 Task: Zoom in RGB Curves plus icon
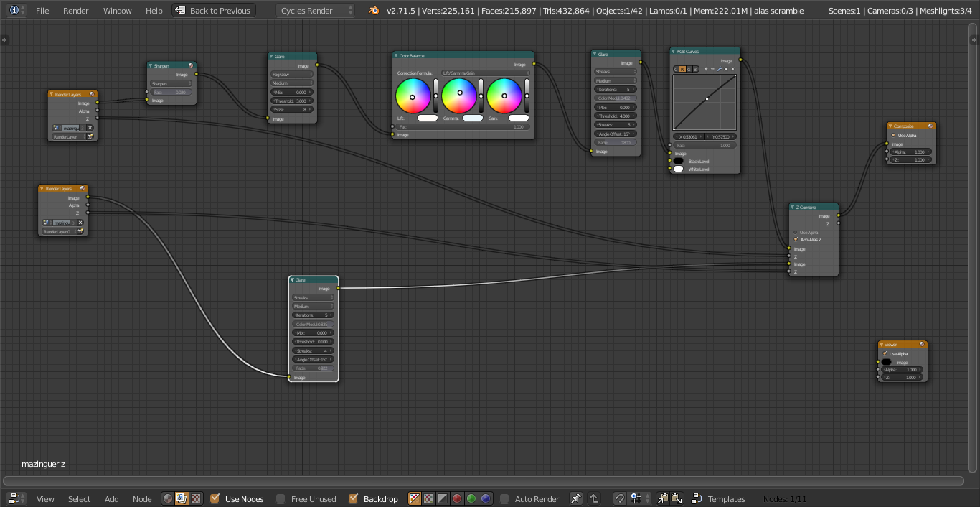(x=706, y=69)
